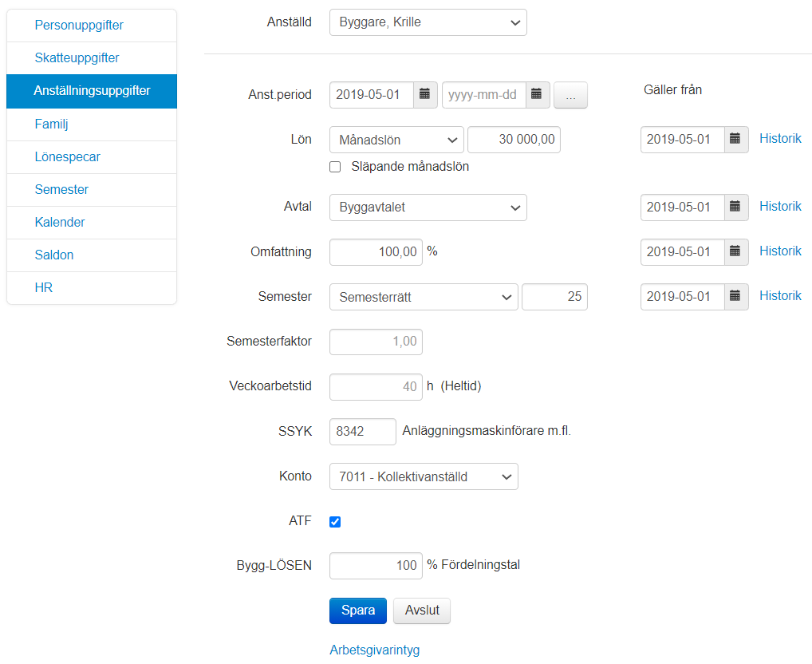View Historik for Avtal

point(780,207)
